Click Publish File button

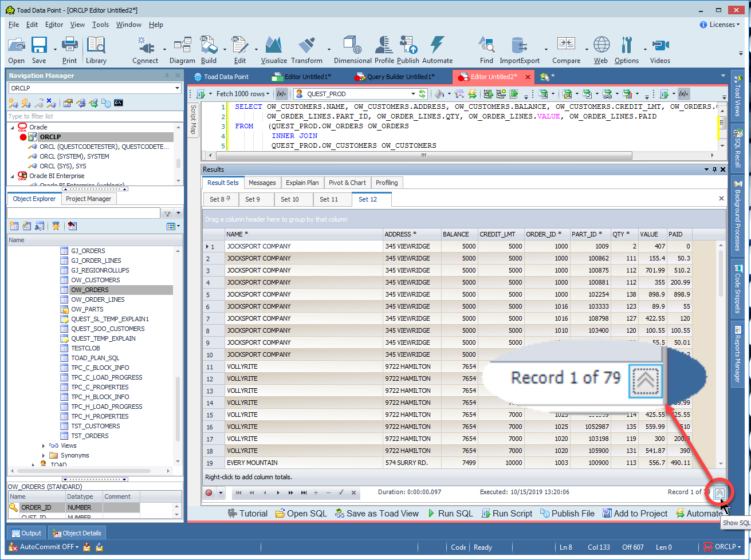click(568, 514)
